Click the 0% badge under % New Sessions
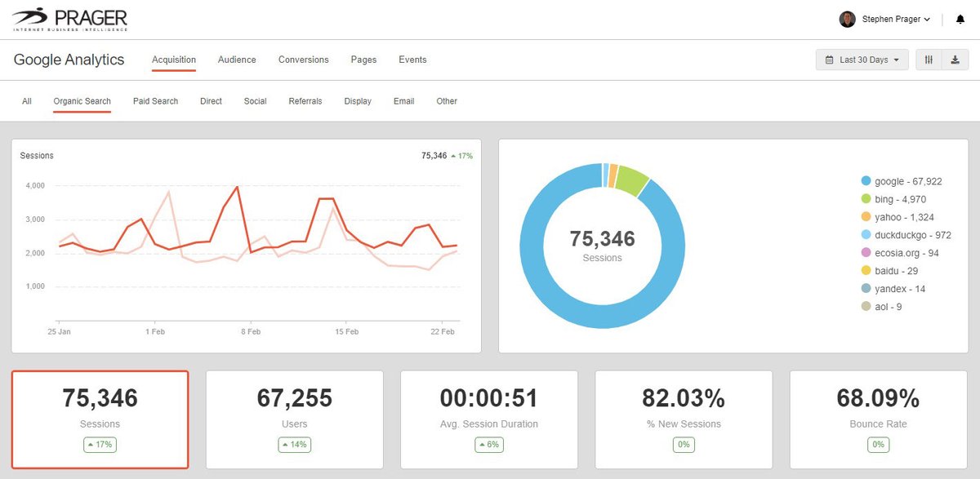 (684, 445)
